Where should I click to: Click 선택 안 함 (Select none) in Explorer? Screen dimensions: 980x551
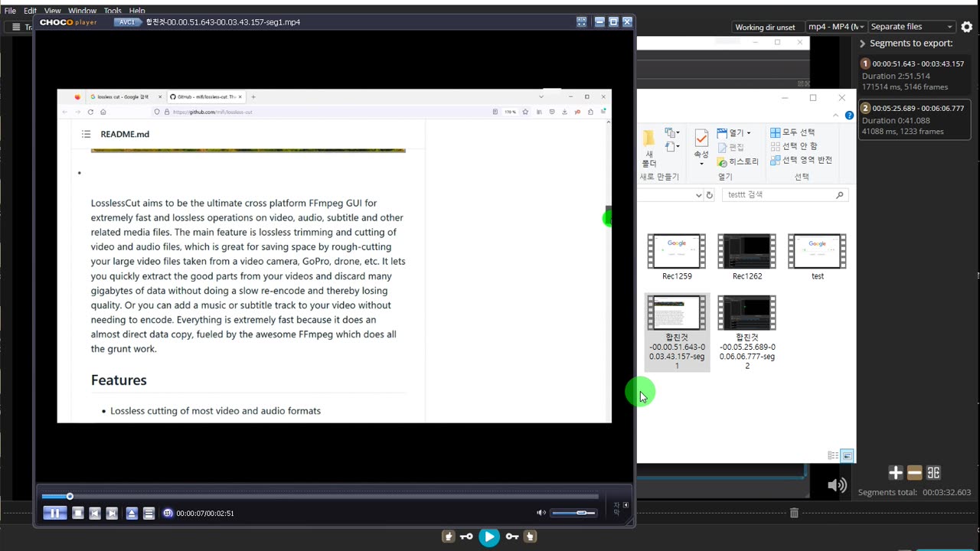click(794, 146)
